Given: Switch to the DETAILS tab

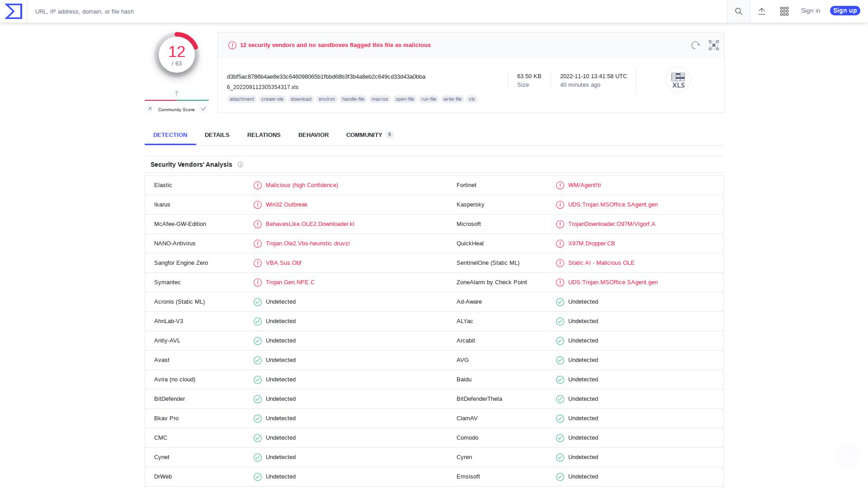Looking at the screenshot, I should [217, 135].
